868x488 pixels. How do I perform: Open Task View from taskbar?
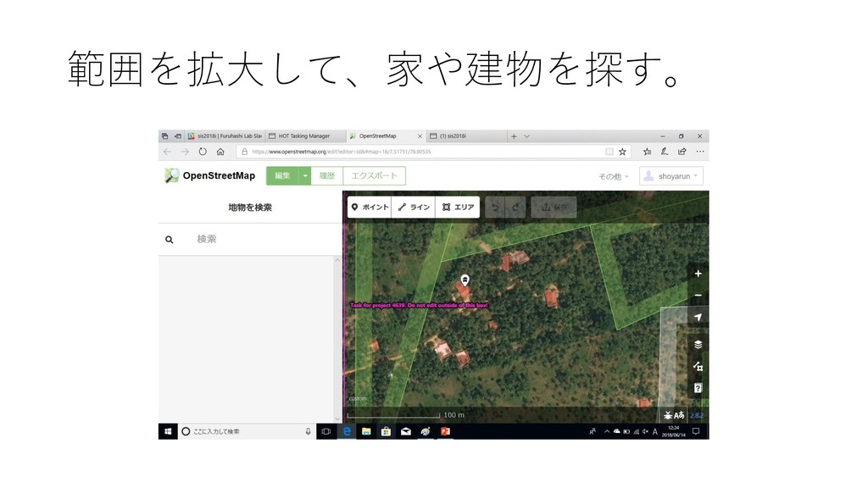click(326, 431)
